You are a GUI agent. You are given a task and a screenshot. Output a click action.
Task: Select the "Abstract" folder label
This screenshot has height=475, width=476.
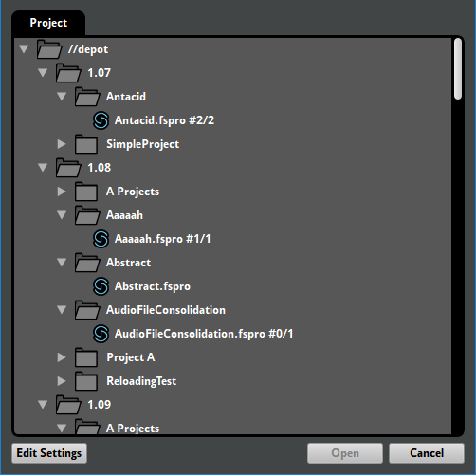click(128, 263)
